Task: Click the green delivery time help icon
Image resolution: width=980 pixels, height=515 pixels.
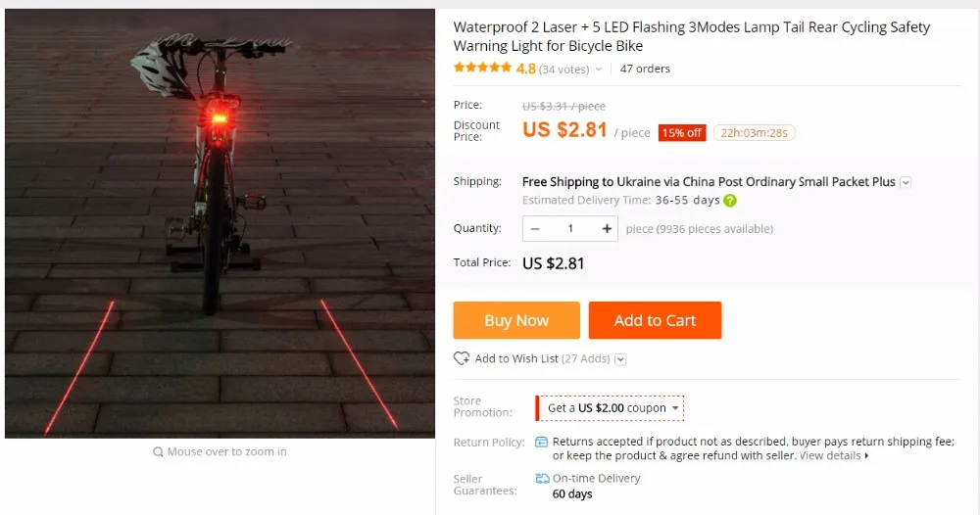Action: point(730,201)
